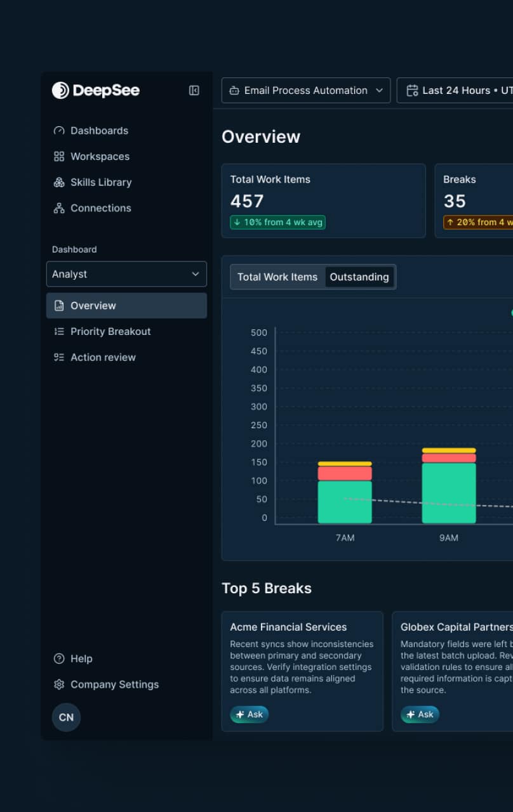This screenshot has height=812, width=513.
Task: Click the Action review checklist icon
Action: (59, 358)
